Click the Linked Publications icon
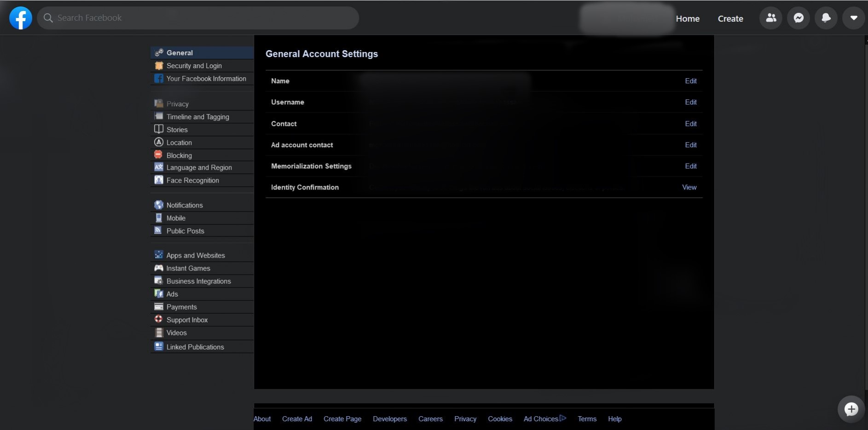The height and width of the screenshot is (430, 868). pyautogui.click(x=159, y=346)
